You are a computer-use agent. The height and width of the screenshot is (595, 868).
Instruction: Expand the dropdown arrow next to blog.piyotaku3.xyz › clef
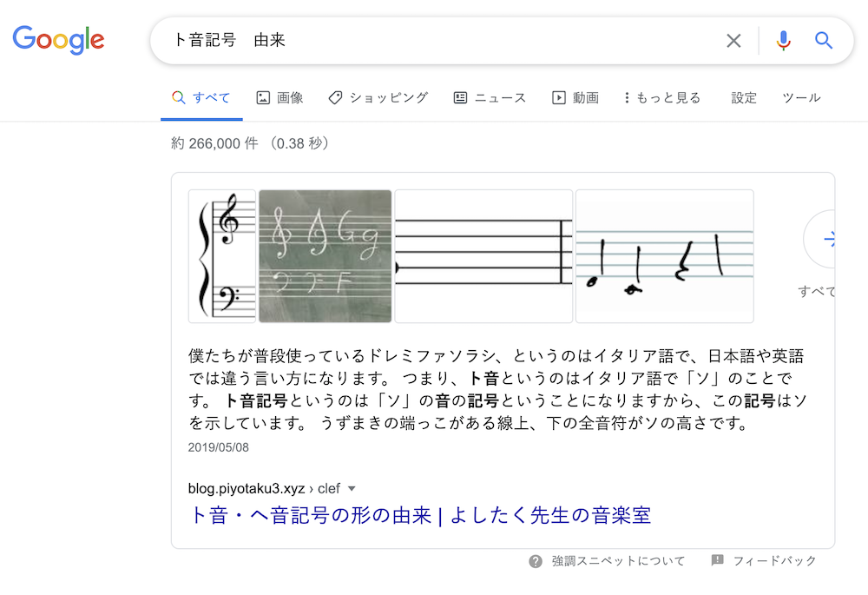351,489
